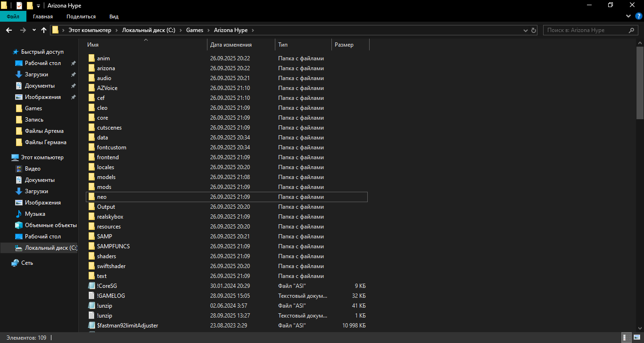Click the Properties quick access toolbar icon
This screenshot has width=644, height=343.
19,6
